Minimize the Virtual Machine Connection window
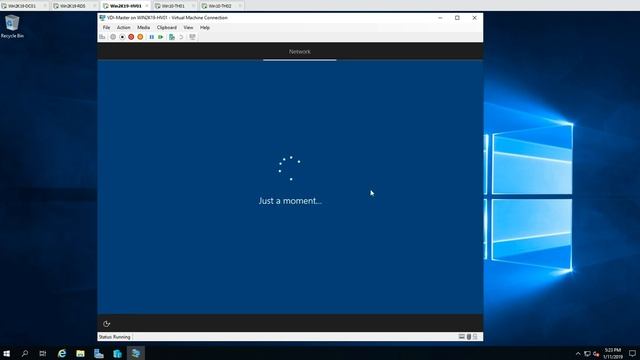The image size is (640, 360). [x=440, y=18]
